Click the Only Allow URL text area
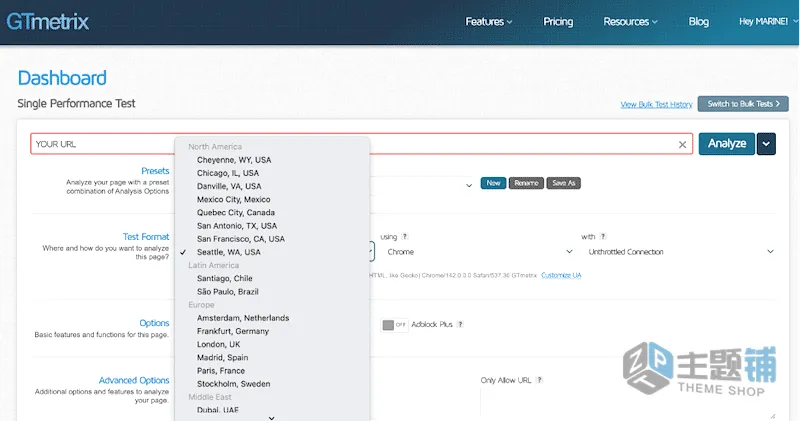Viewport: 800px width, 421px height. [x=628, y=404]
